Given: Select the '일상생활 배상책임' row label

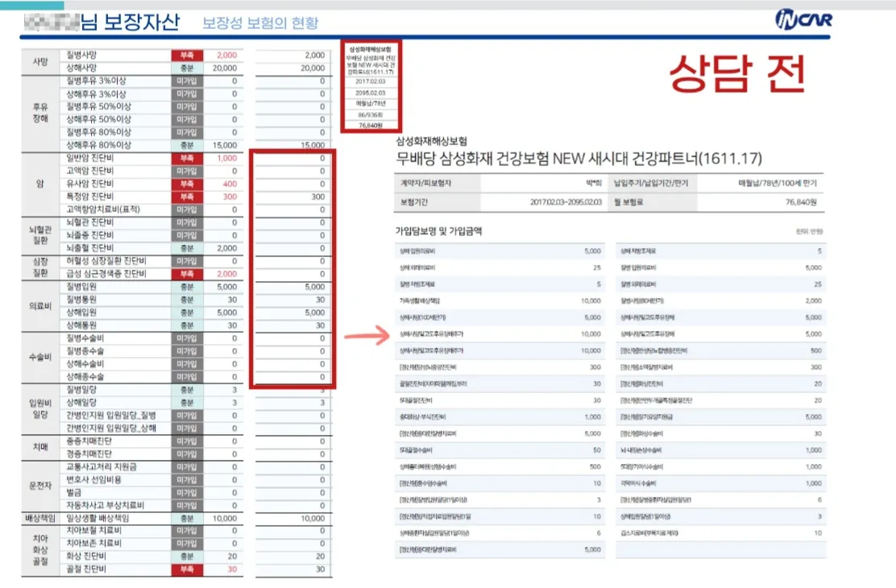Looking at the screenshot, I should point(97,518).
